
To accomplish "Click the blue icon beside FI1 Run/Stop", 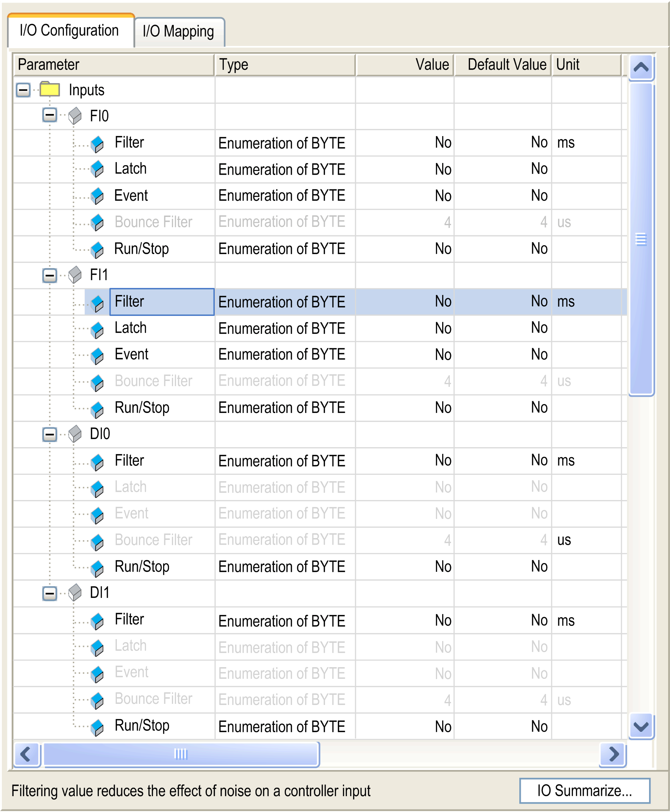I will (97, 409).
